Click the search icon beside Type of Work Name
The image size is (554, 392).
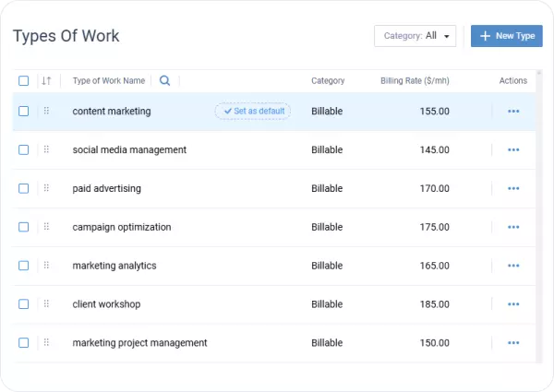point(164,81)
